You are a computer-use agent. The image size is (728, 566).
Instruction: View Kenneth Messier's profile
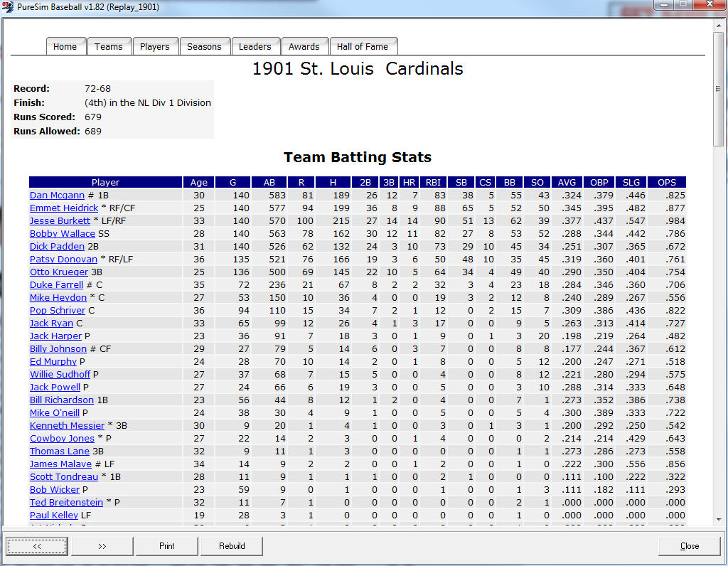click(68, 425)
